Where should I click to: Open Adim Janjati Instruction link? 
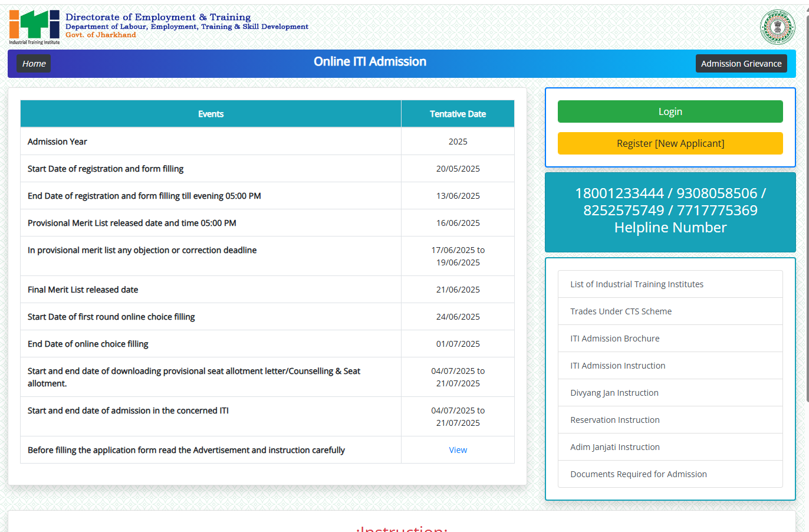[614, 447]
